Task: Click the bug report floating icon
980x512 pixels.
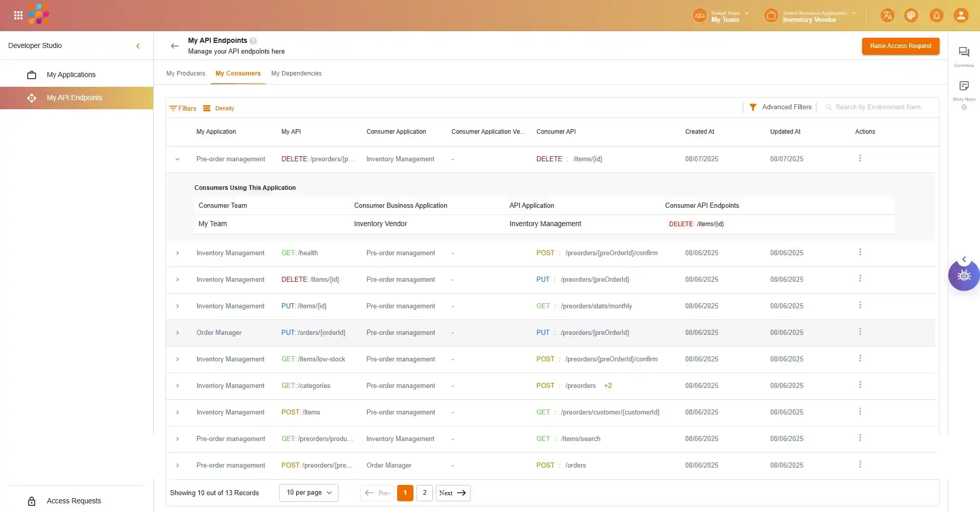Action: [x=964, y=276]
